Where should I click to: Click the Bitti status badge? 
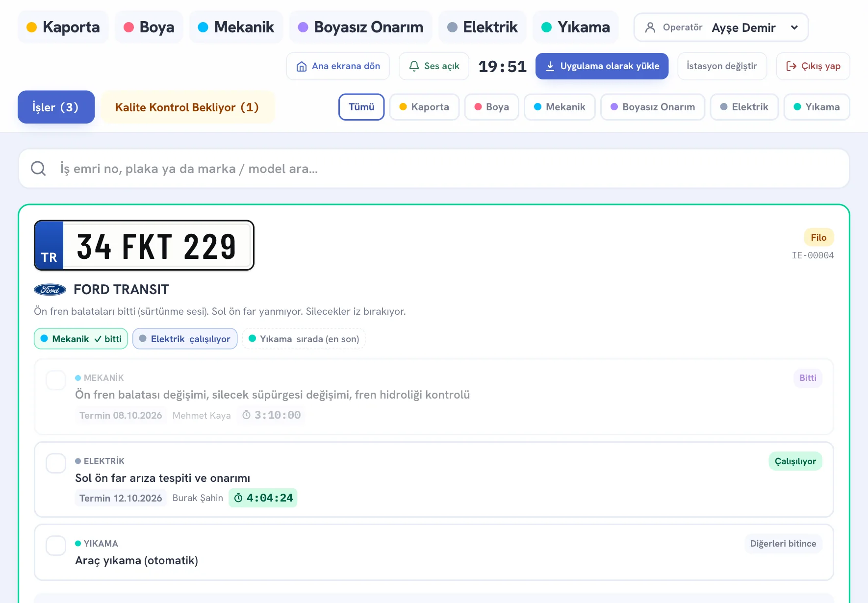point(808,378)
